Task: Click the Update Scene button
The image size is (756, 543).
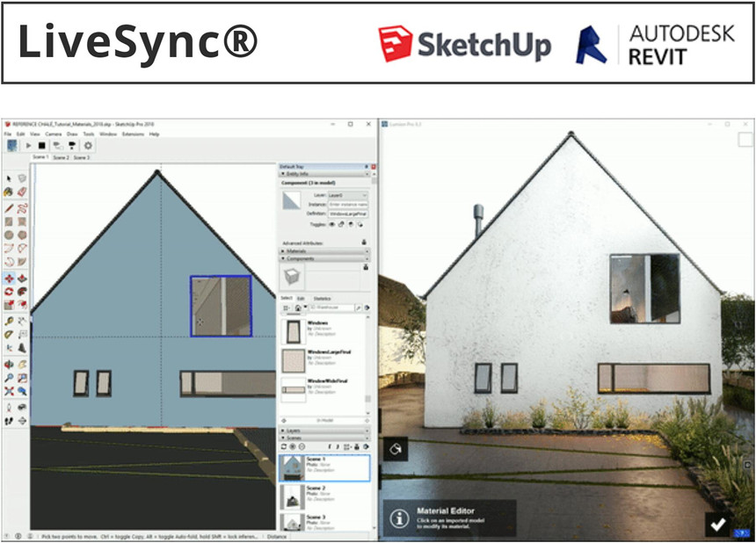Action: coord(284,447)
